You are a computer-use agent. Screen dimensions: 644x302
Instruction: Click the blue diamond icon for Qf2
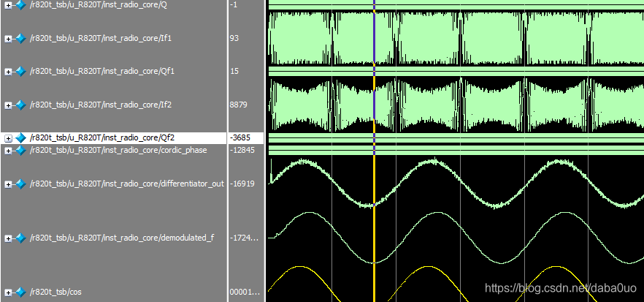20,137
